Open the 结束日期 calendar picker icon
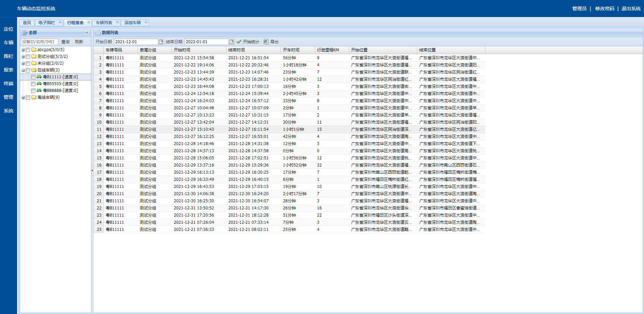 tap(231, 42)
